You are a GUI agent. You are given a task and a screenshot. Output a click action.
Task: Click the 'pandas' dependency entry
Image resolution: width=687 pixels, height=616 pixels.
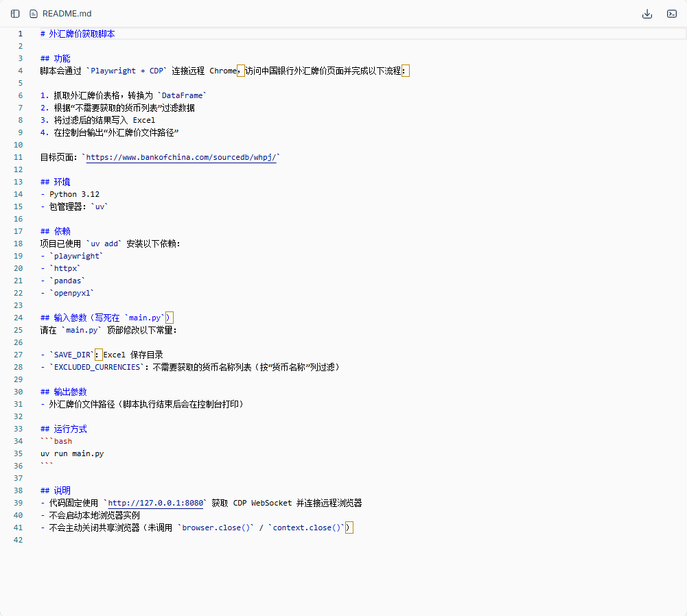tap(67, 281)
